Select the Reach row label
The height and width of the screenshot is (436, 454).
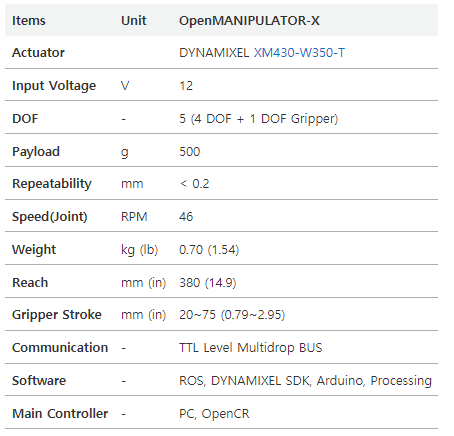pyautogui.click(x=30, y=283)
